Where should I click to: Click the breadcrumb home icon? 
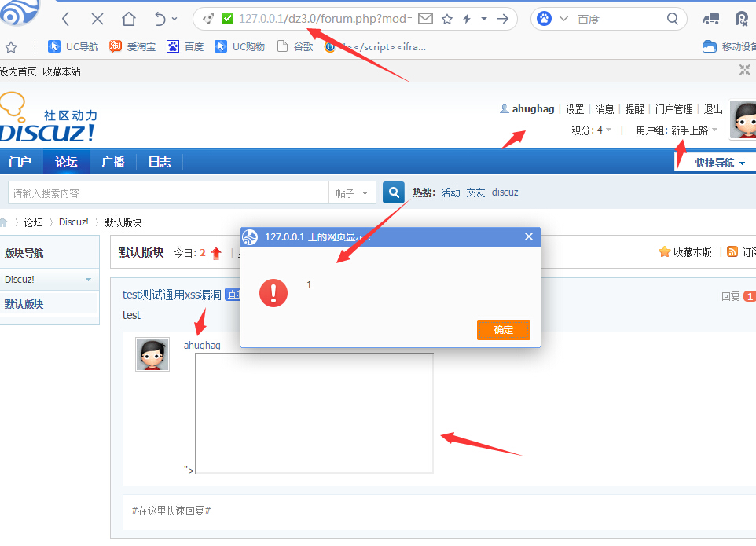[x=4, y=222]
